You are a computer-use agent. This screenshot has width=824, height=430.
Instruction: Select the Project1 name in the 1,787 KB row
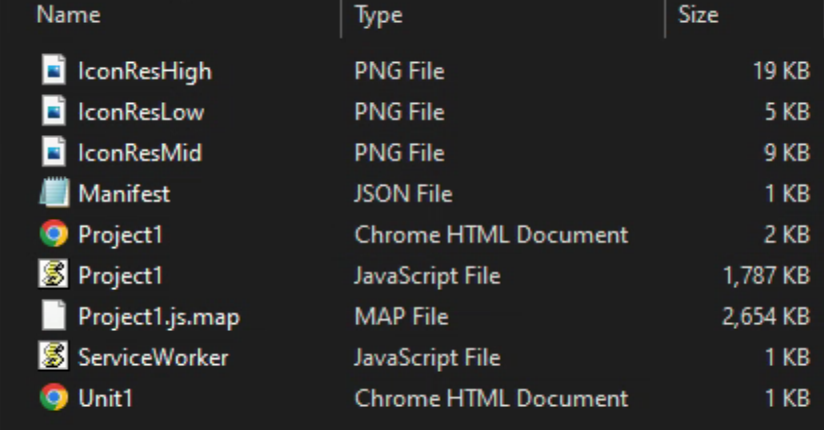(120, 276)
